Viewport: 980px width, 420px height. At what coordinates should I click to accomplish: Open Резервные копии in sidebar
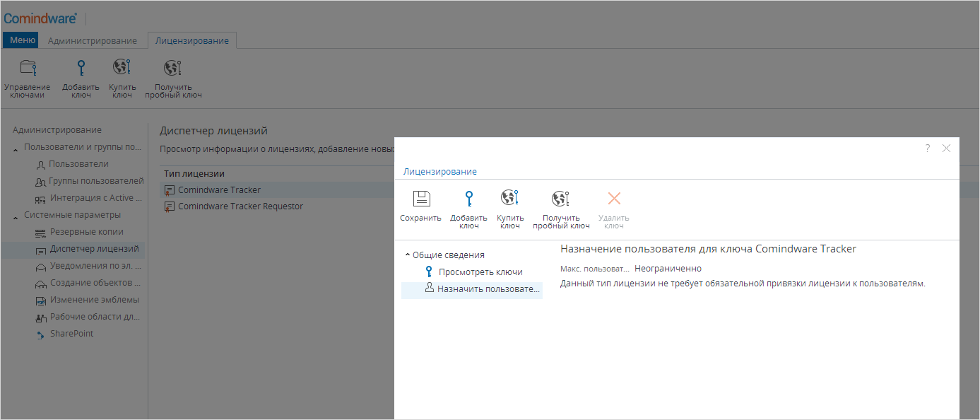[86, 231]
